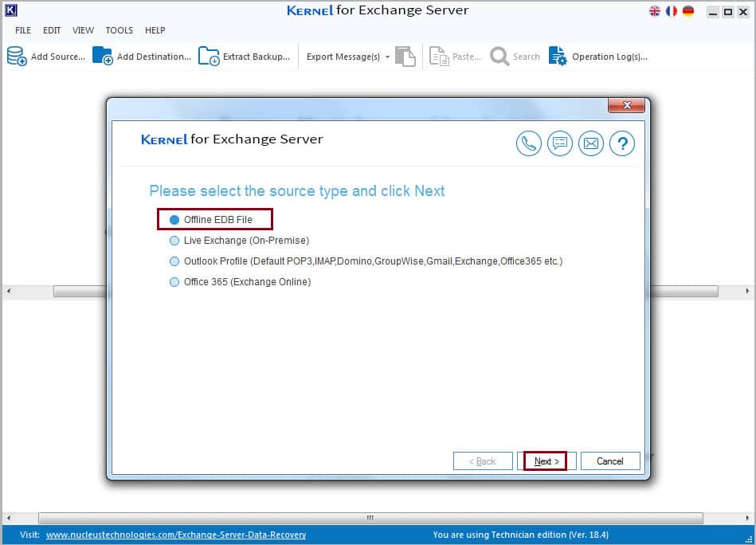Open the EDIT menu

point(52,30)
